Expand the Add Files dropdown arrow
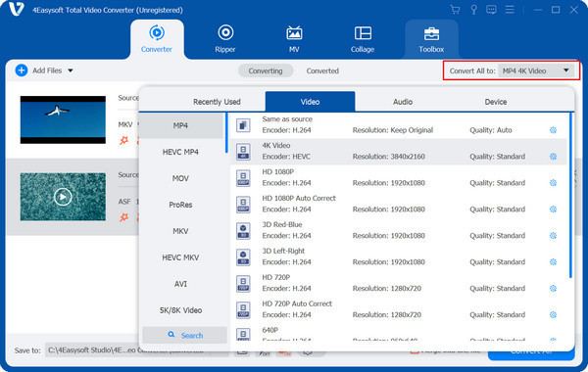Viewport: 588px width, 372px height. coord(71,70)
